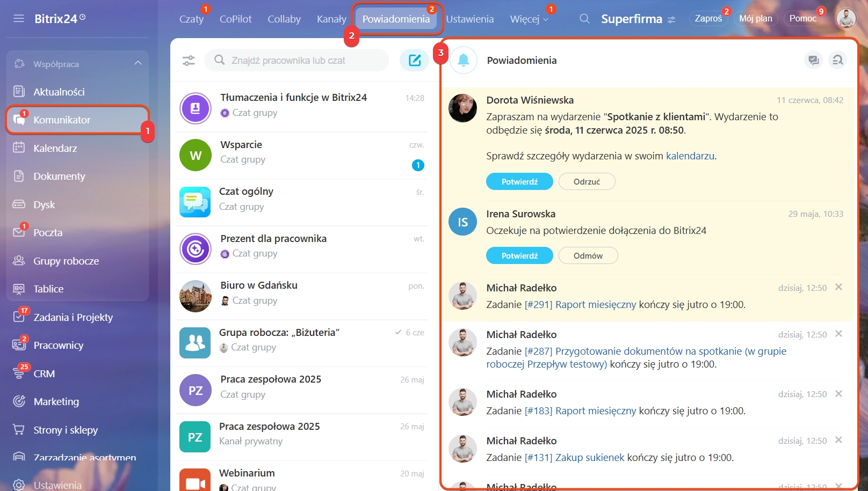The width and height of the screenshot is (868, 491).
Task: Click Irena Surowska's IS avatar
Action: pos(462,222)
